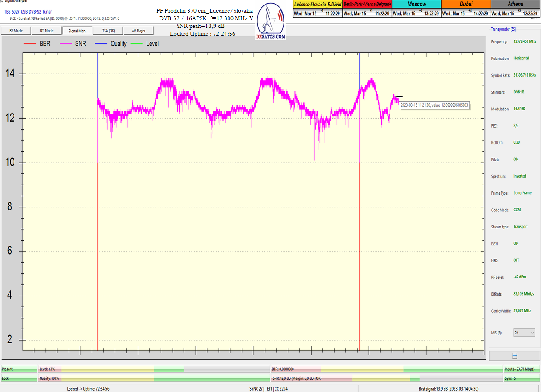This screenshot has width=541, height=392.
Task: Click the Sync TS status indicator
Action: [x=521, y=378]
